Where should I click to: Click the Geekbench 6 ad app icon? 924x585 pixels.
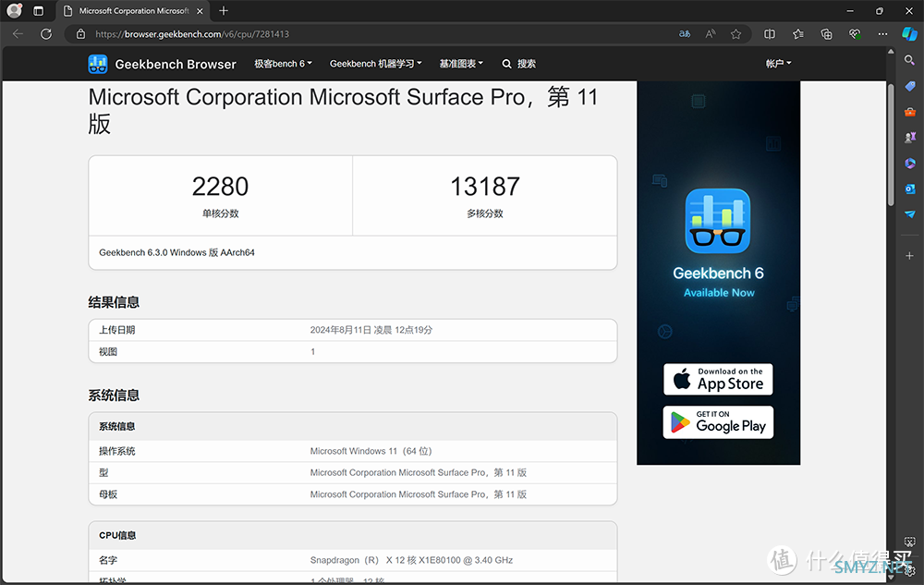718,221
